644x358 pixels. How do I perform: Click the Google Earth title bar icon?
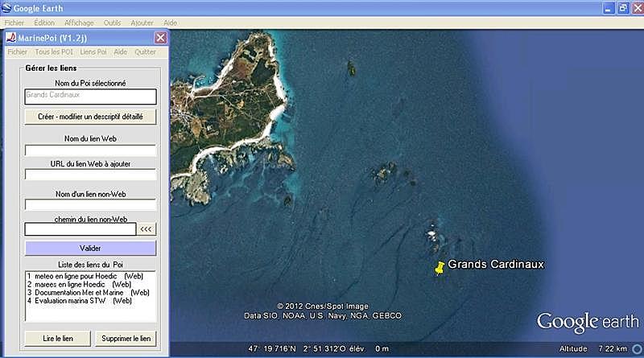tap(6, 8)
